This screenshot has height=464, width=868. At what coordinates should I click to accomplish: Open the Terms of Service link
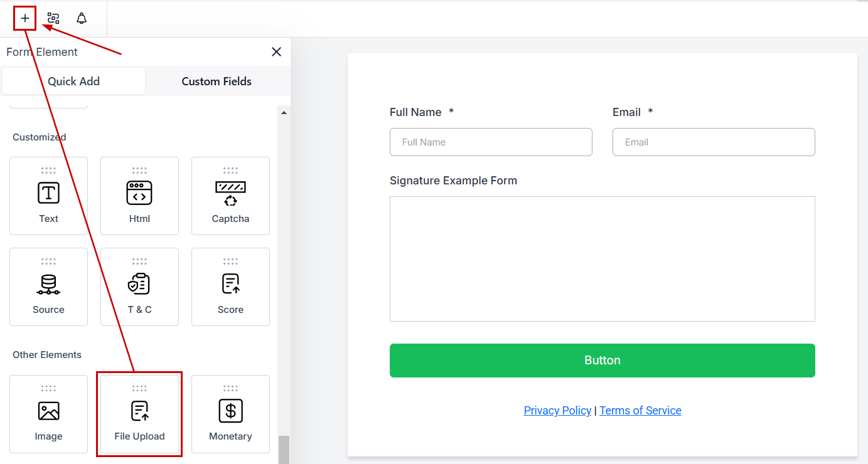[640, 411]
